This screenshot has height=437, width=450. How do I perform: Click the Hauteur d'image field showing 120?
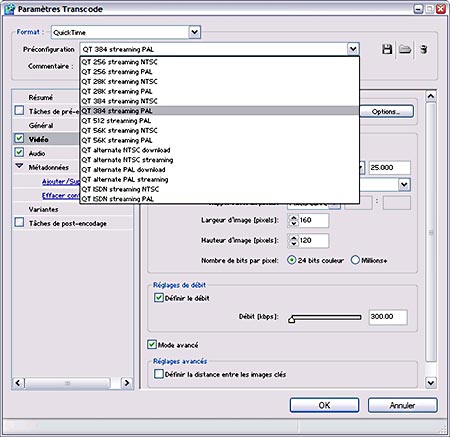click(x=313, y=241)
